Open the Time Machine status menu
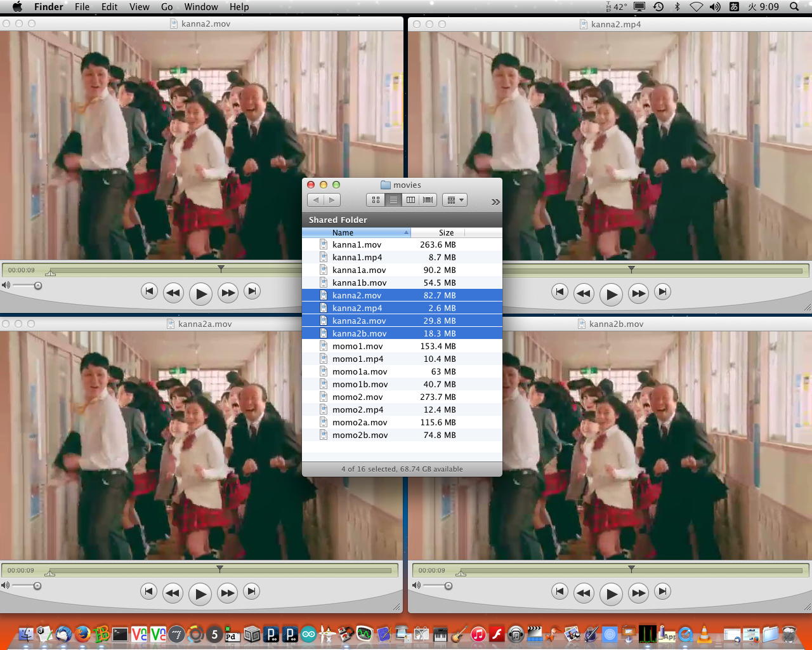The width and height of the screenshot is (812, 650). pos(658,7)
